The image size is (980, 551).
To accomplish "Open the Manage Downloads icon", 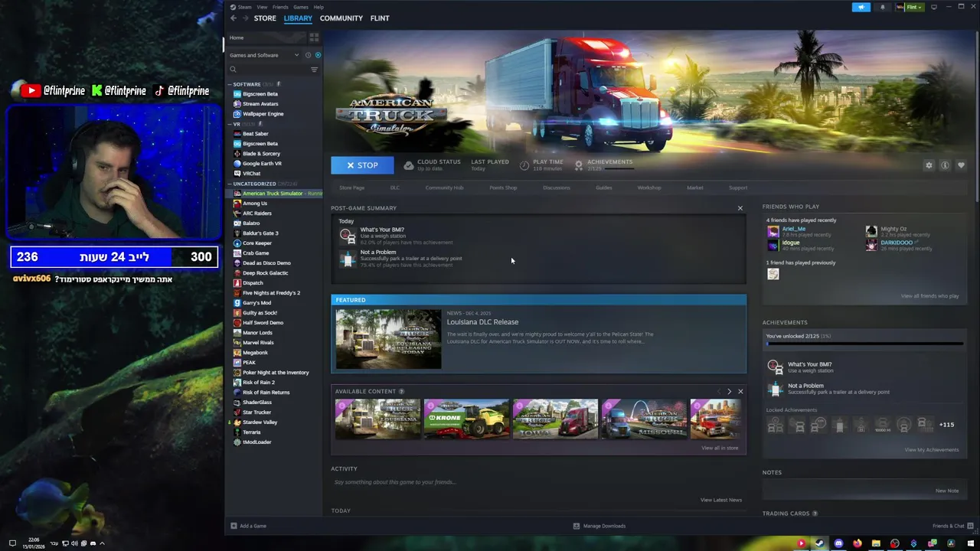I will click(577, 526).
